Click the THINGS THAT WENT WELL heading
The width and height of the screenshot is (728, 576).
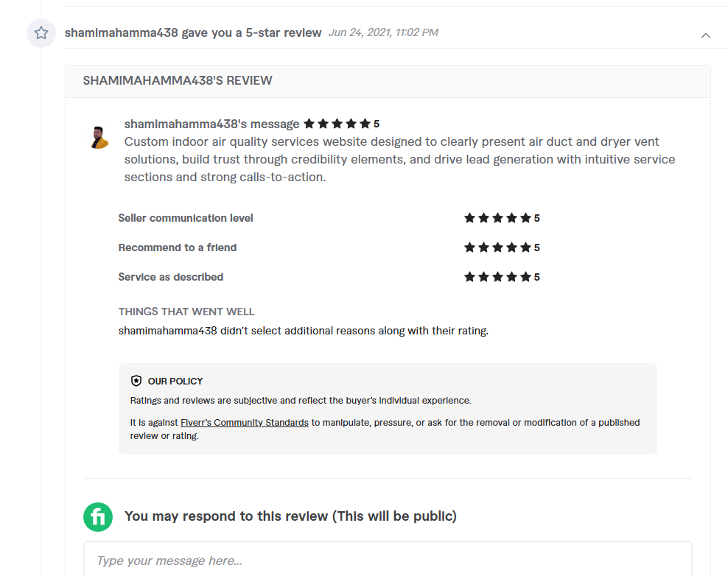pyautogui.click(x=186, y=312)
